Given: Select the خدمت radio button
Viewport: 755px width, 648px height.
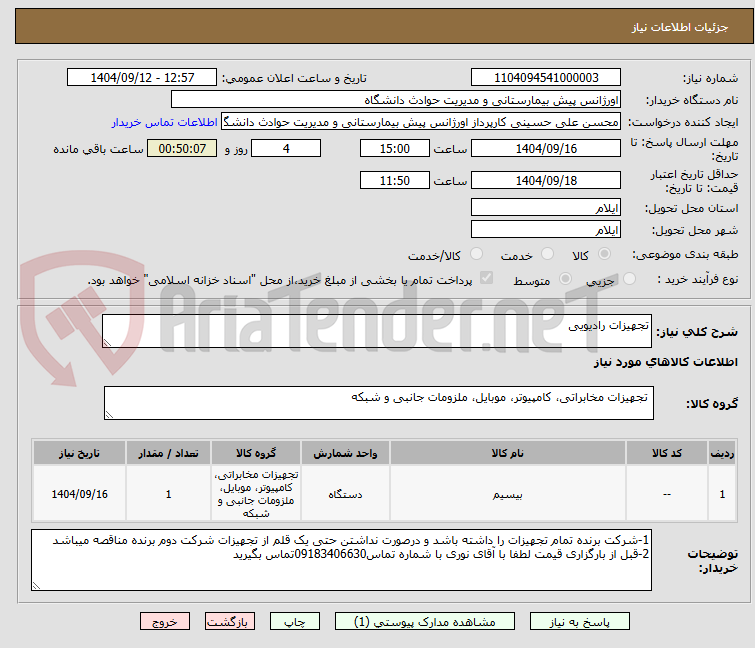Looking at the screenshot, I should [x=547, y=254].
